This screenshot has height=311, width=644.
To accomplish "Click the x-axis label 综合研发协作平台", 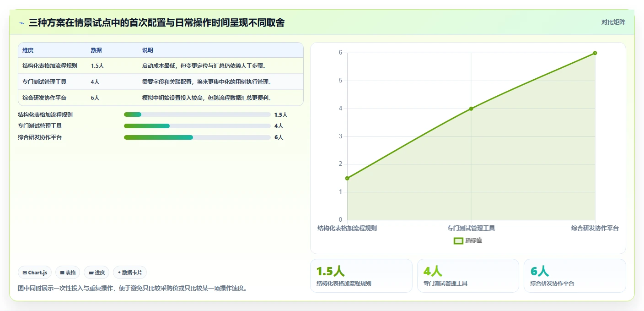I will [x=595, y=228].
